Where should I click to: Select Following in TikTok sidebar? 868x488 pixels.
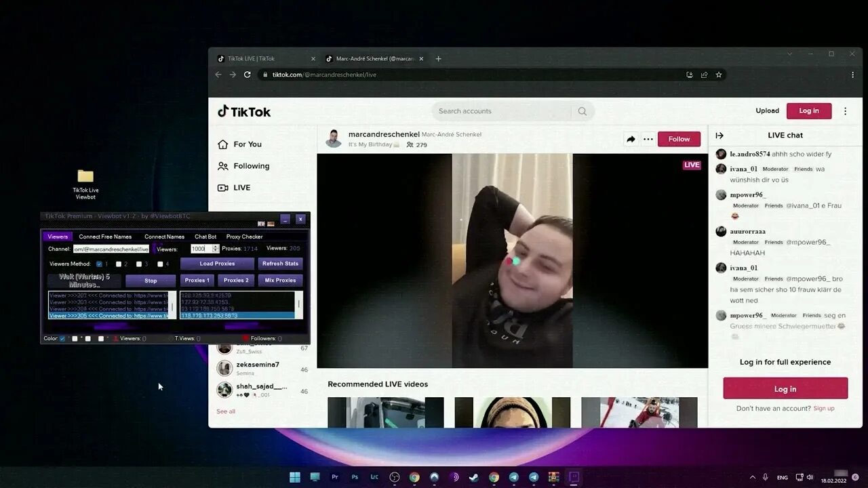[x=243, y=166]
